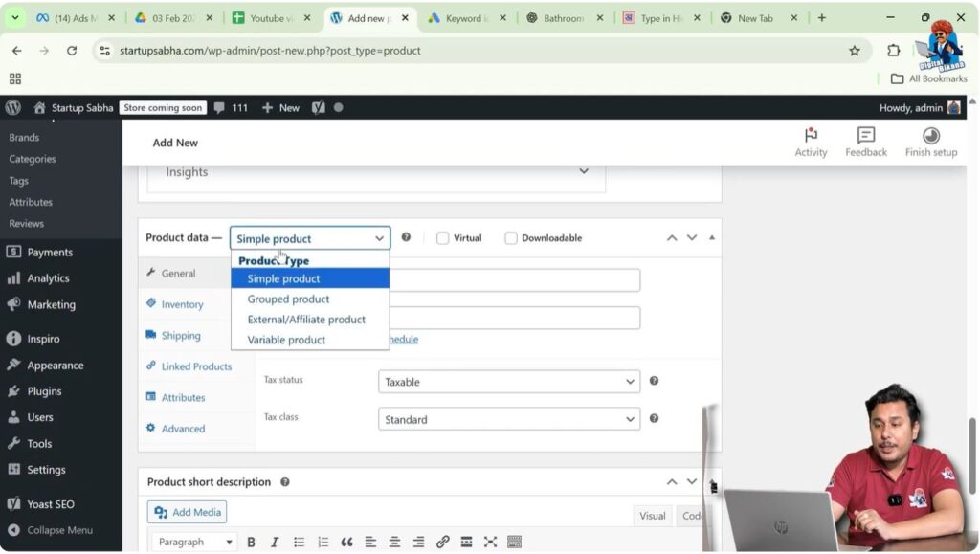This screenshot has width=980, height=554.
Task: Open the Tax status dropdown
Action: point(508,382)
